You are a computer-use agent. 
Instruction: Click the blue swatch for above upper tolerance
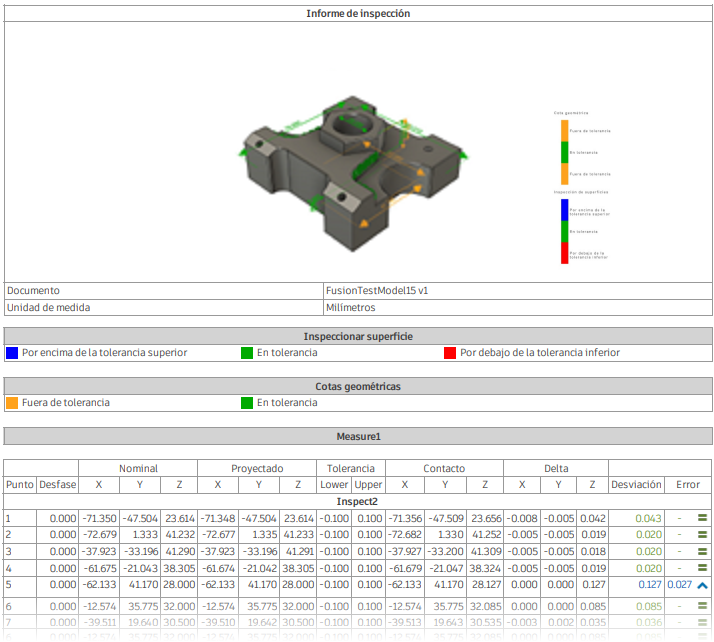(x=12, y=353)
